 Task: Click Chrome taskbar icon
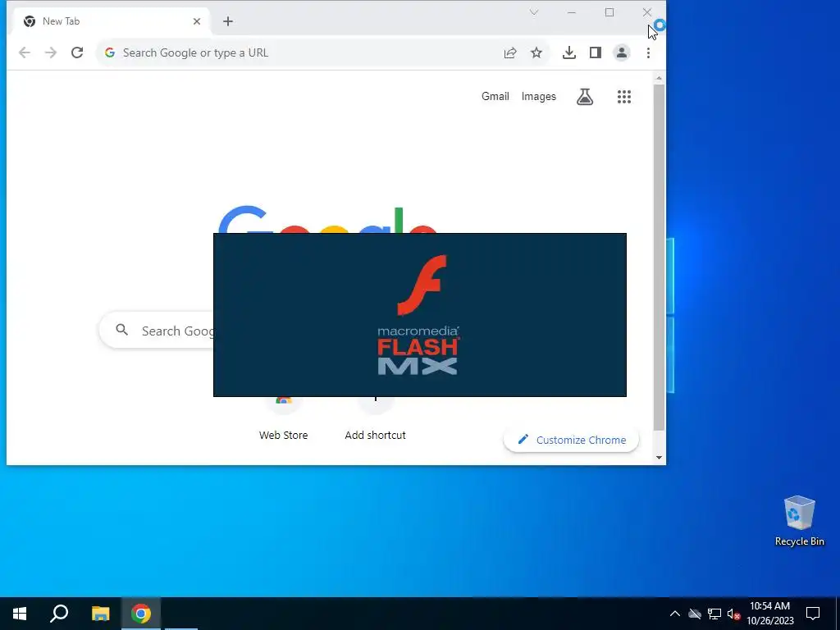tap(141, 614)
